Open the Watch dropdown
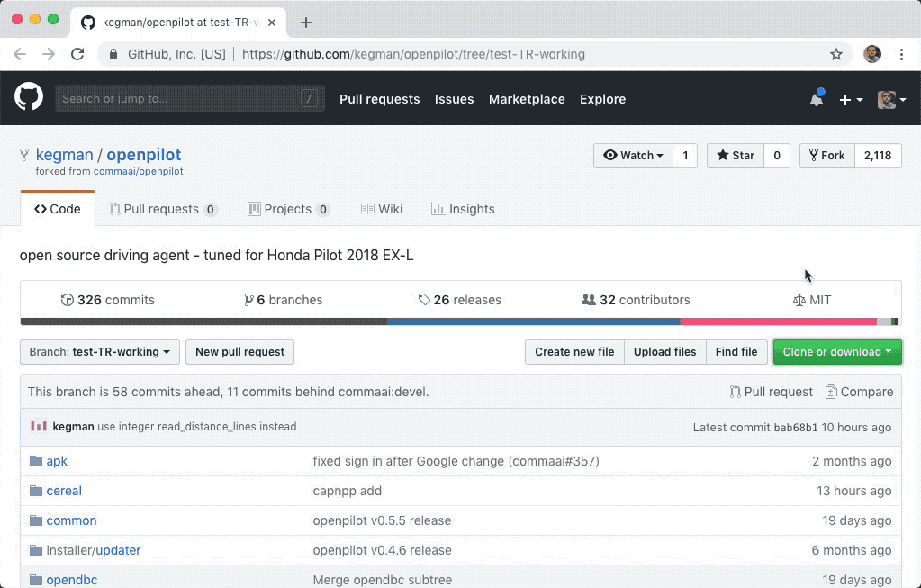This screenshot has height=588, width=921. pos(633,156)
